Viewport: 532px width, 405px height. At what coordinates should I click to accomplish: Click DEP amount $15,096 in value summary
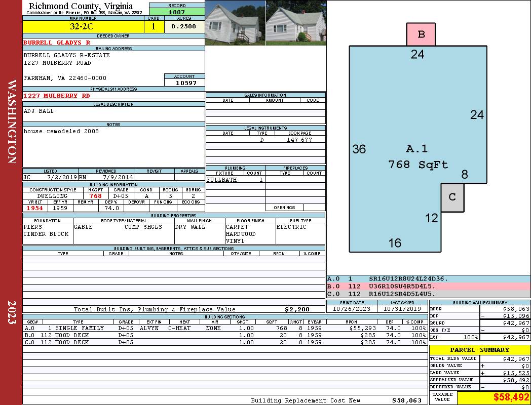[x=516, y=316]
